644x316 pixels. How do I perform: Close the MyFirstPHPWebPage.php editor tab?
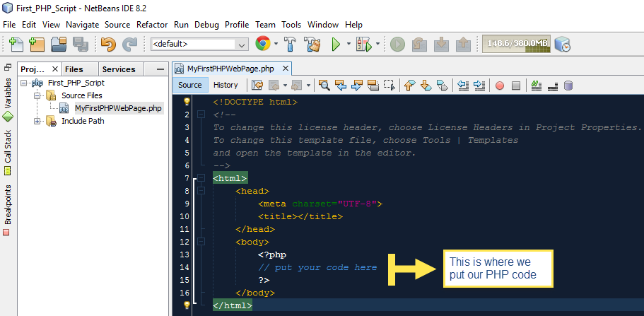tap(286, 69)
